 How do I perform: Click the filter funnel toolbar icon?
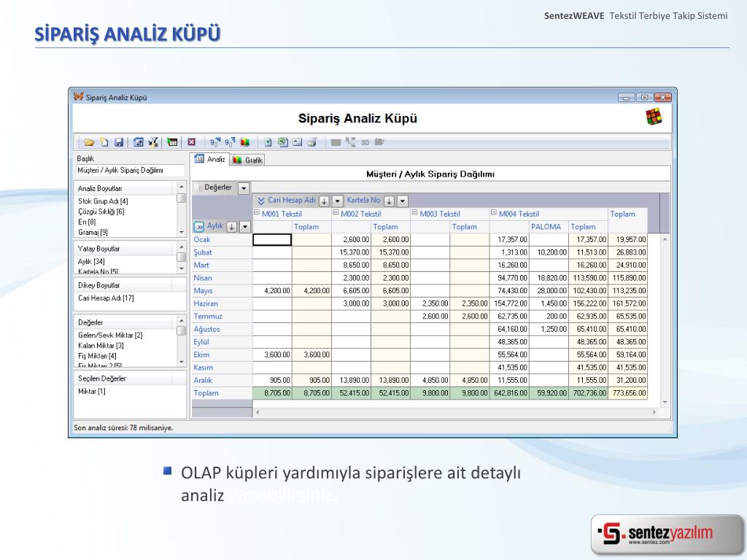pyautogui.click(x=153, y=142)
